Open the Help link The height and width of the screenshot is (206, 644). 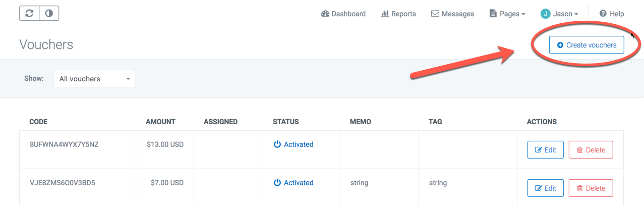[612, 14]
